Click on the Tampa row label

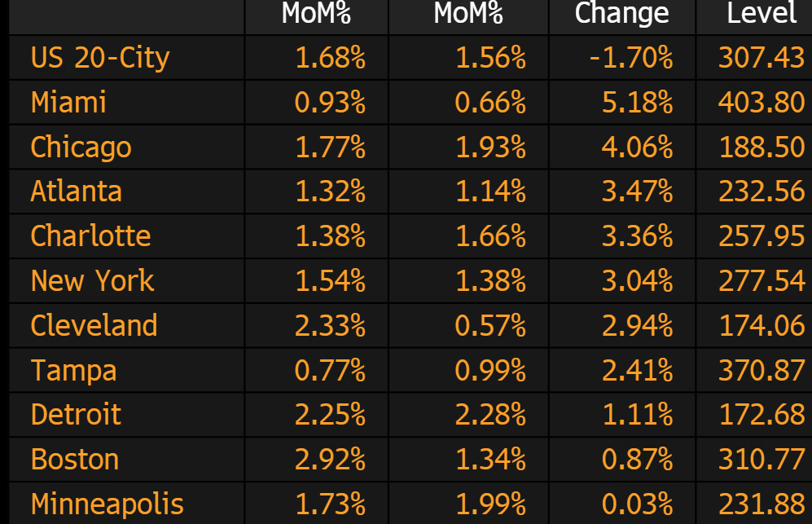(73, 370)
